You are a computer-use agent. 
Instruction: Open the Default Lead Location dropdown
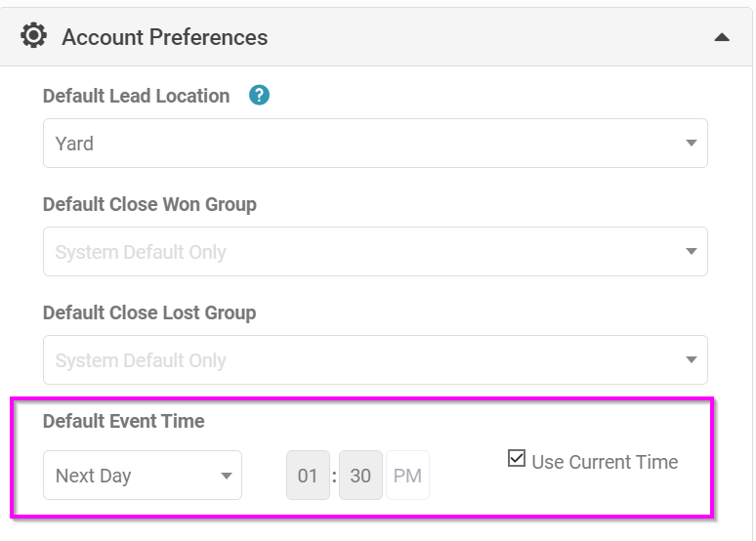tap(375, 144)
